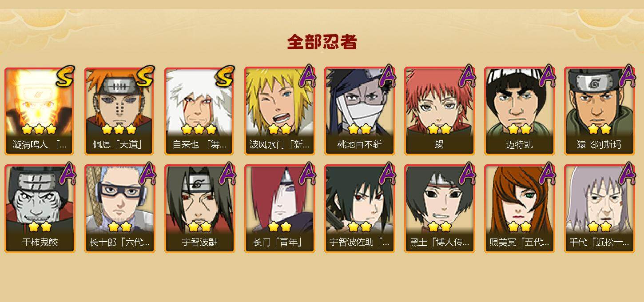Click the star rating on 佩恩「天道」

[119, 129]
